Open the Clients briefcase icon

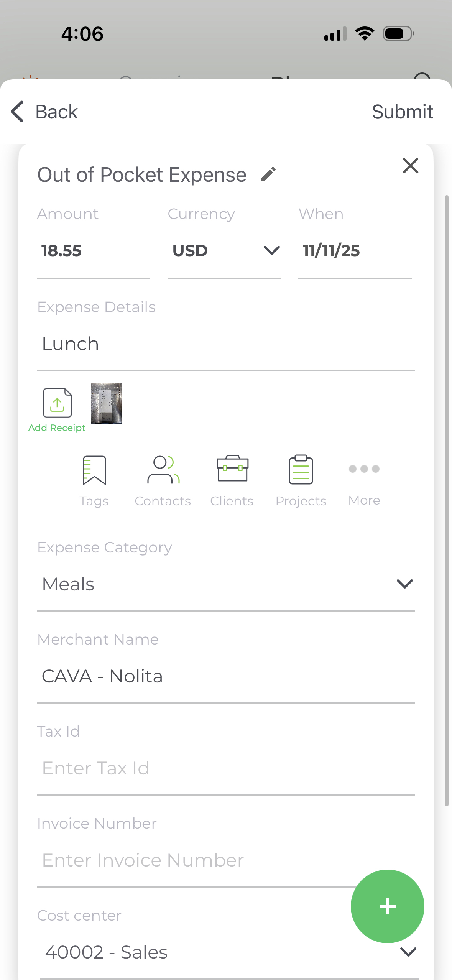232,469
